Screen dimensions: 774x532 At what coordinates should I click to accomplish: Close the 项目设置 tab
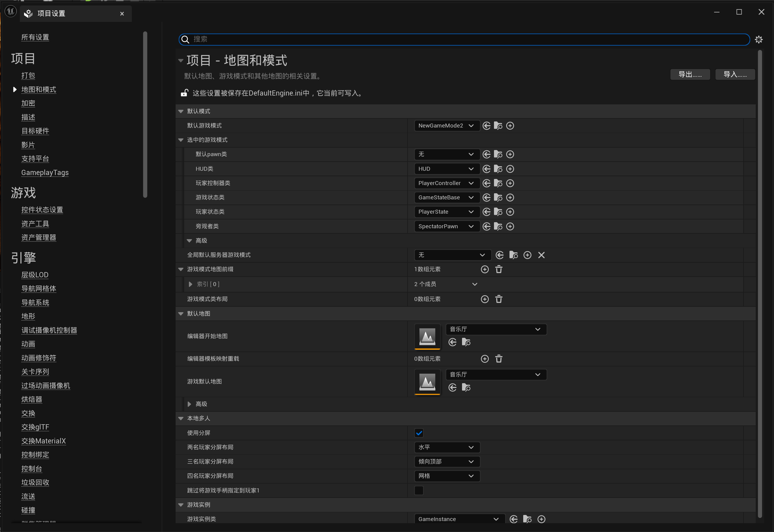tap(122, 14)
